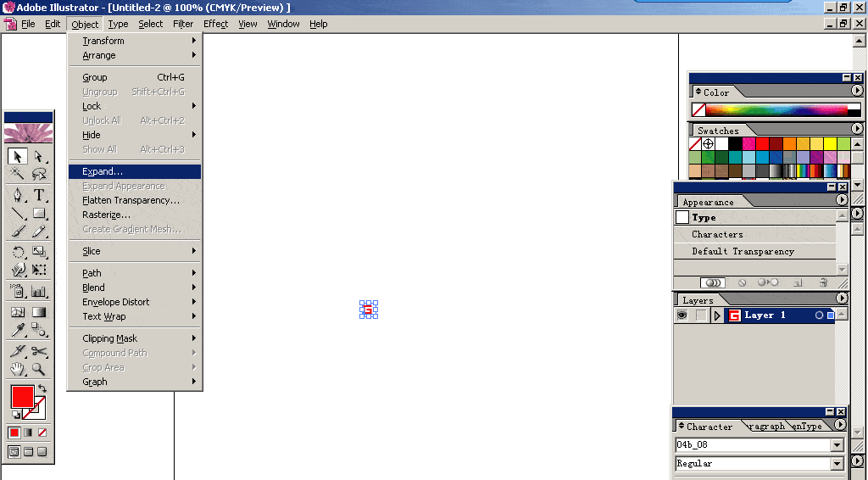This screenshot has height=480, width=868.
Task: Toggle the Layer 1 lock box
Action: tap(701, 315)
